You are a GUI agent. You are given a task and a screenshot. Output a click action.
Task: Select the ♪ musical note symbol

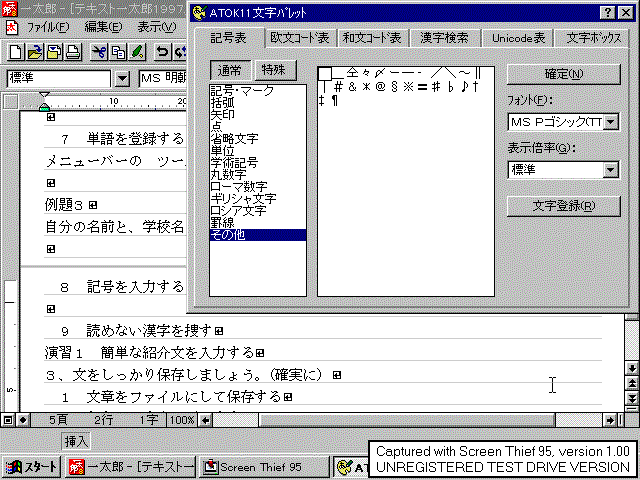click(464, 87)
